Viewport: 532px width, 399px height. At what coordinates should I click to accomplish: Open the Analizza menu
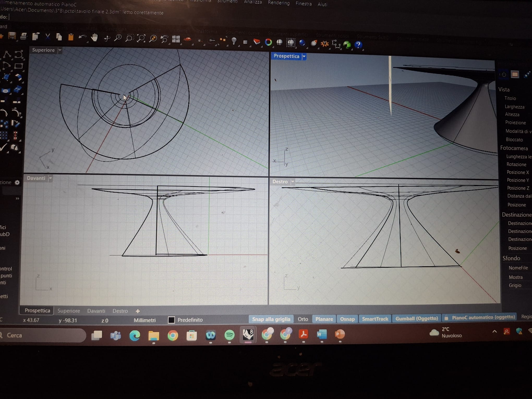point(253,2)
